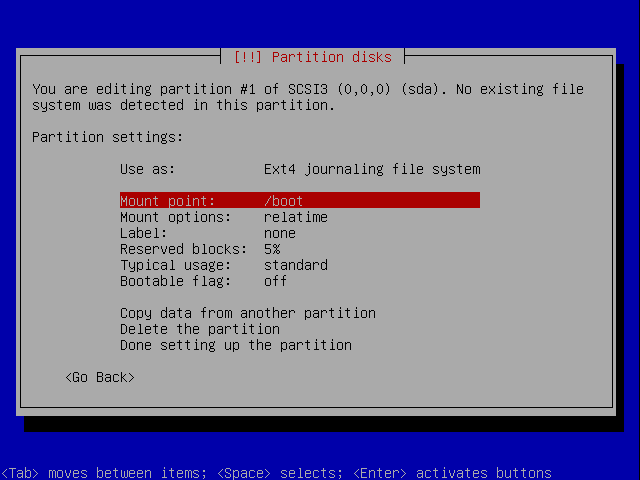Click the "none" label value
Screen dimensions: 640x480
280,233
